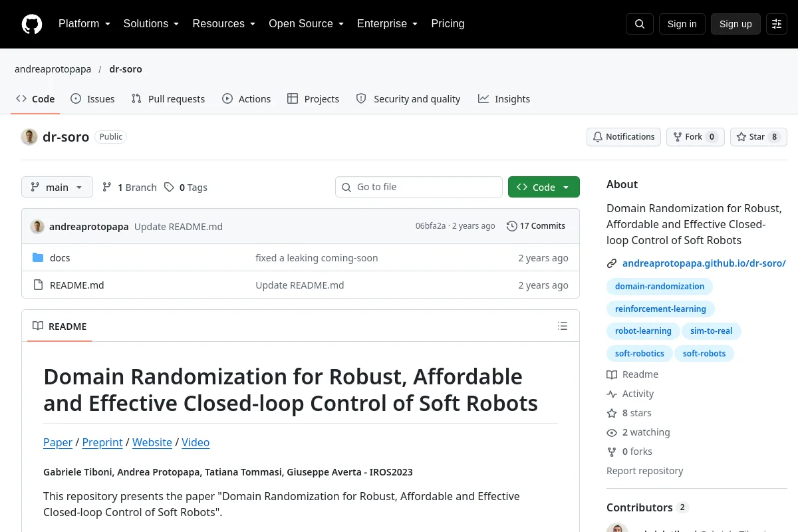
Task: Select the sim-to-real topic tag
Action: (712, 331)
